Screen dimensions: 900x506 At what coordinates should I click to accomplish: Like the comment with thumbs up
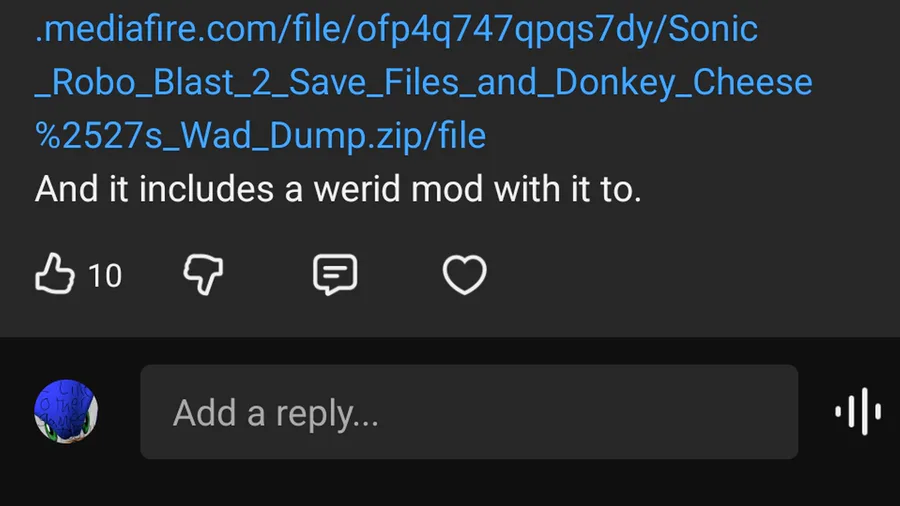click(x=56, y=273)
